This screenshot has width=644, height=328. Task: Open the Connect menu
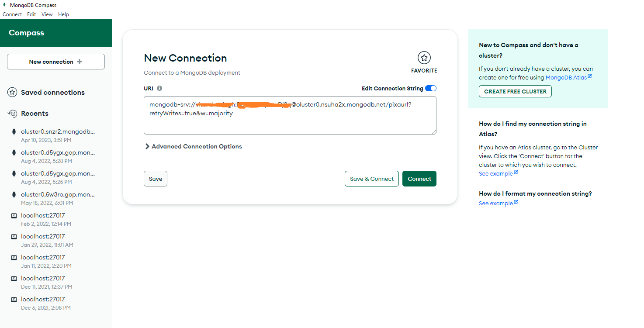[x=12, y=14]
